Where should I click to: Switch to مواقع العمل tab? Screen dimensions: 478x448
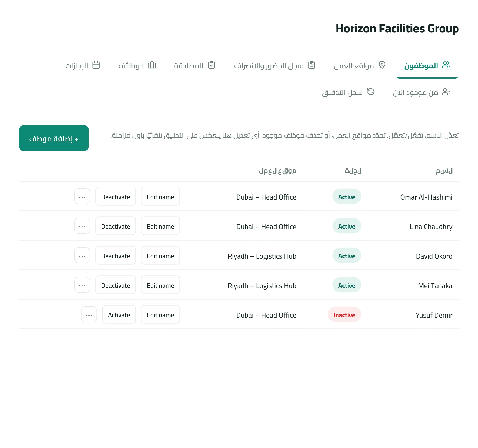tap(360, 66)
